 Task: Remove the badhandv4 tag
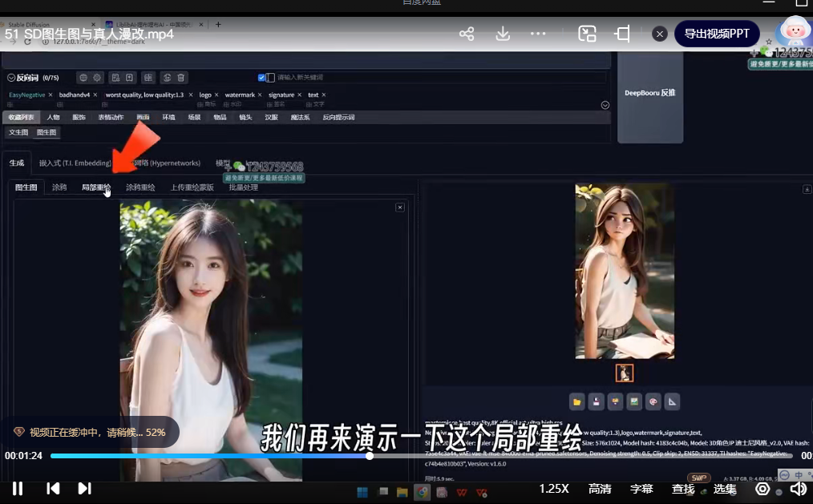pos(95,95)
